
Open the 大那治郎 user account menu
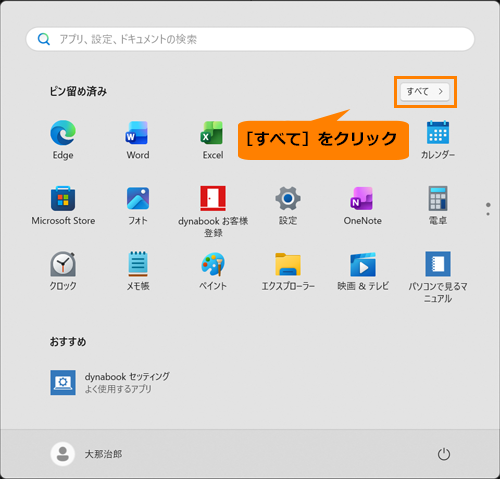(86, 454)
